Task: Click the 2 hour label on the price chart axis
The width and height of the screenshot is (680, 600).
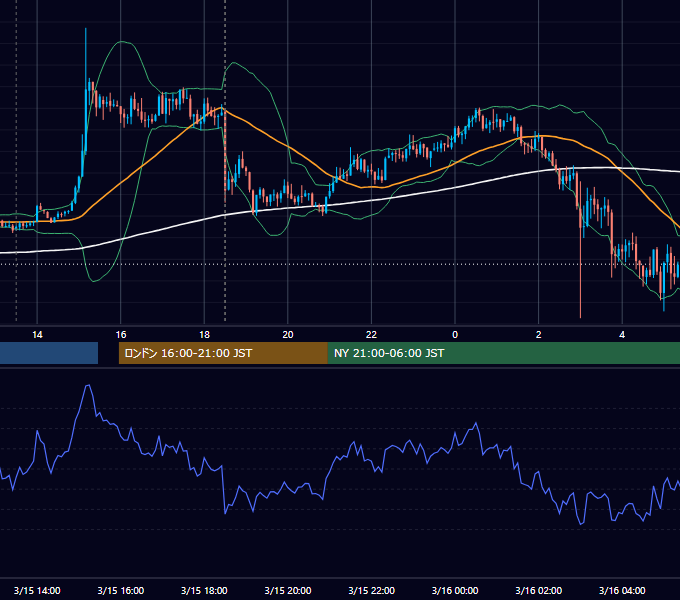Action: [x=539, y=335]
